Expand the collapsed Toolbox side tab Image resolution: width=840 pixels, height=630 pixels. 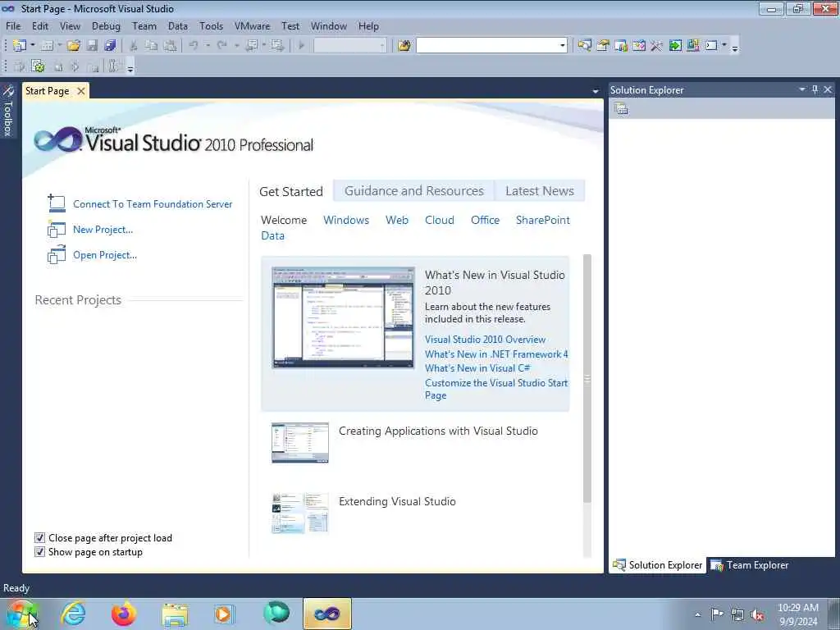(8, 111)
